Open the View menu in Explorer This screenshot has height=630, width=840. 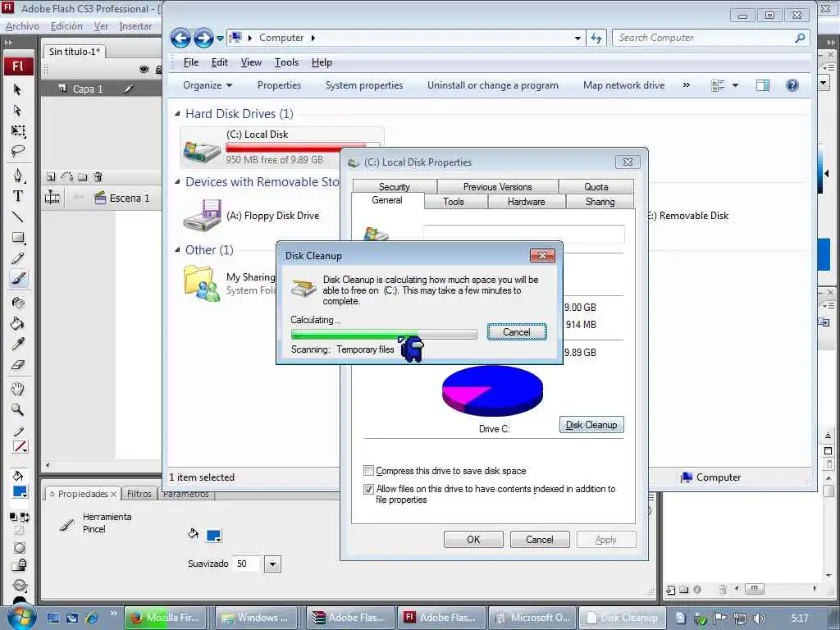tap(251, 62)
